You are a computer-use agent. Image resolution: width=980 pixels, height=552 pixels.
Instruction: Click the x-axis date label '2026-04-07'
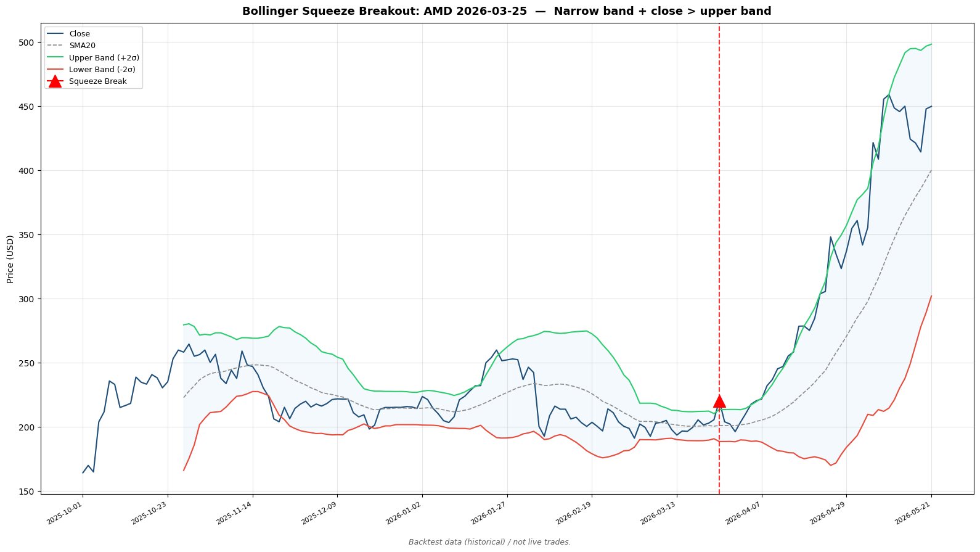(744, 513)
